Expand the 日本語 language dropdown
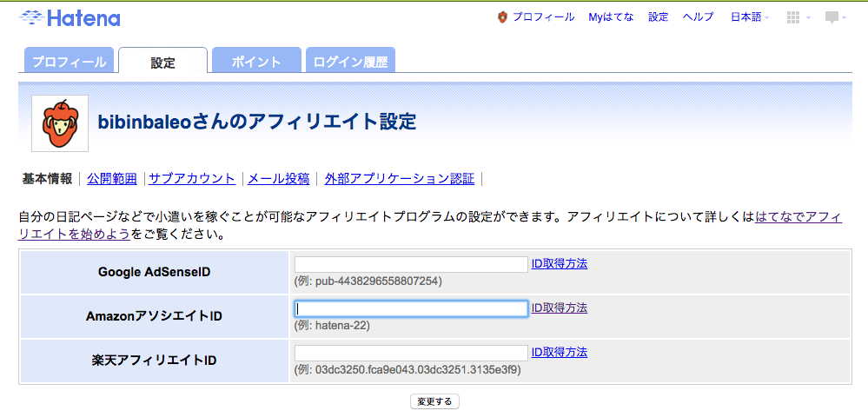Image resolution: width=868 pixels, height=417 pixels. click(x=750, y=17)
